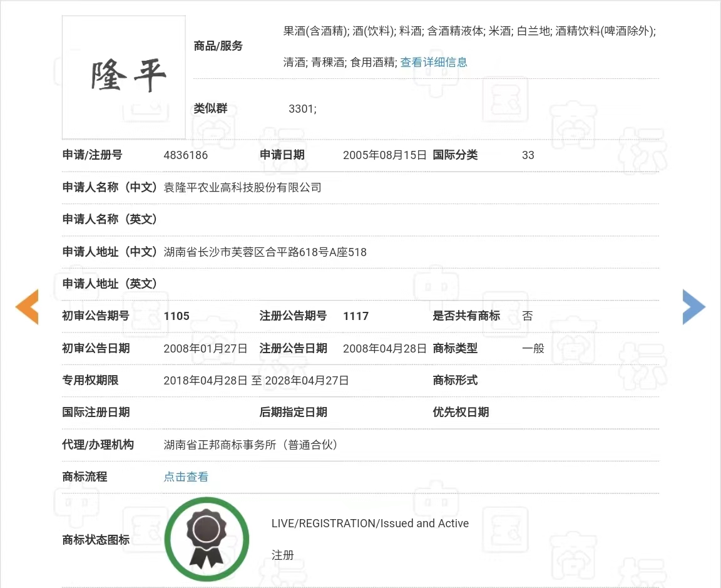Click the 国际分类 value 33
The height and width of the screenshot is (588, 721).
click(528, 155)
